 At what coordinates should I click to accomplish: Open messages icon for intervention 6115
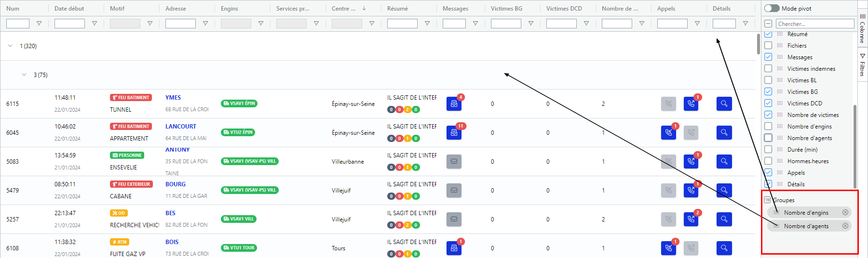(x=454, y=104)
